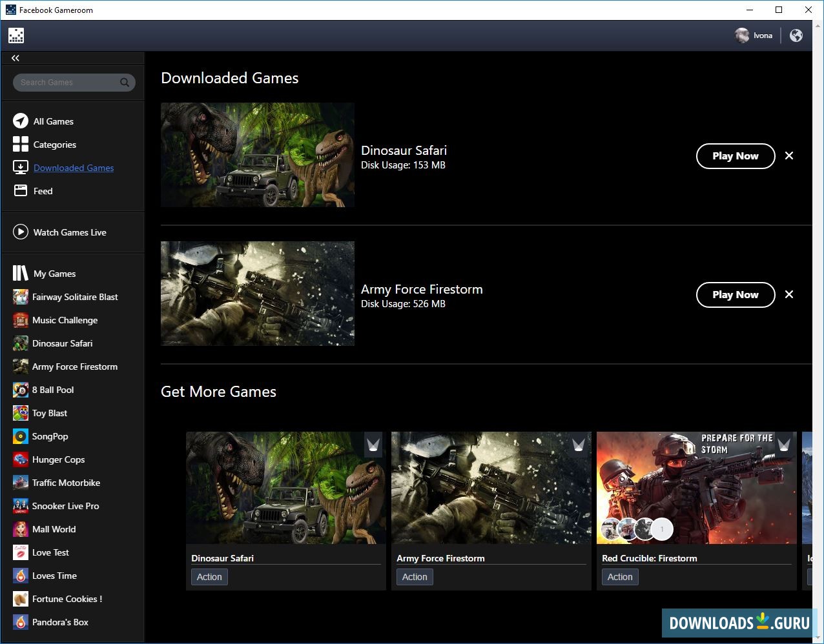This screenshot has height=644, width=824.
Task: Click Watch Games Live play icon
Action: click(x=21, y=232)
